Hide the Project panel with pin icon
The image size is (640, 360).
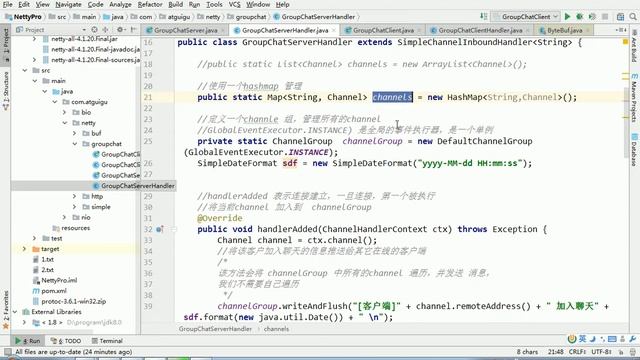coord(133,30)
